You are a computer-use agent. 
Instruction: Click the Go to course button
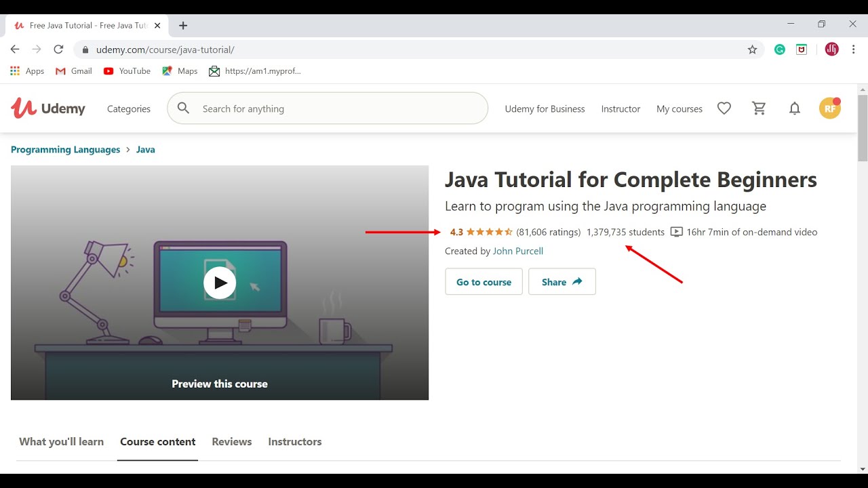pyautogui.click(x=484, y=282)
